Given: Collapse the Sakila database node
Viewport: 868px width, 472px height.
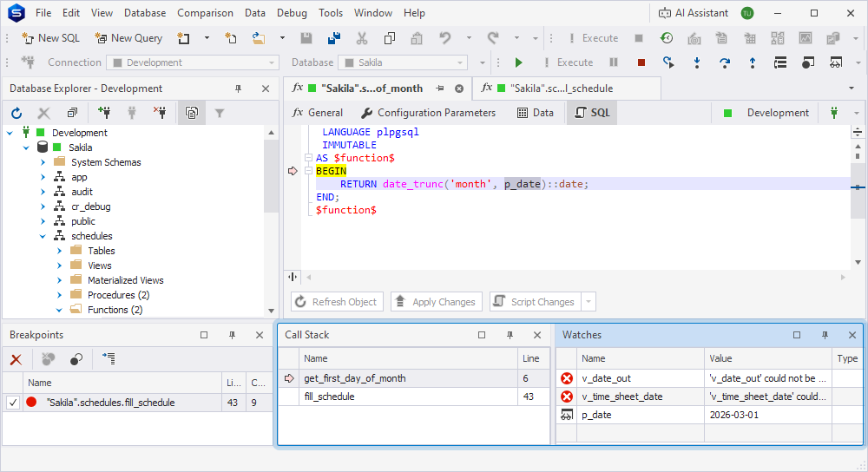Looking at the screenshot, I should pos(26,147).
